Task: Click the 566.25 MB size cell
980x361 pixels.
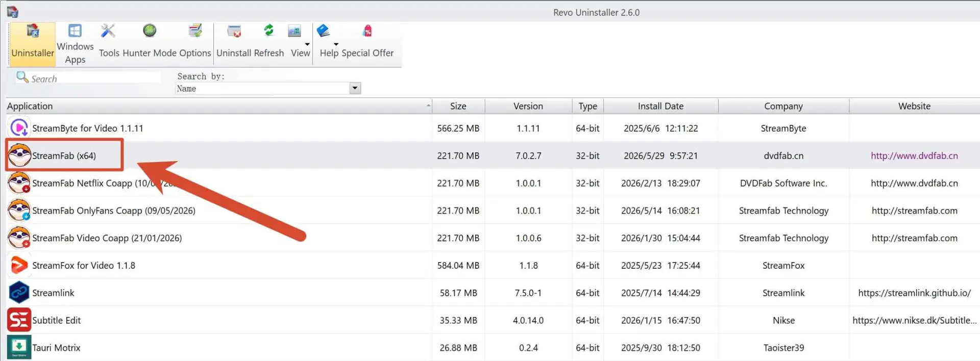Action: pyautogui.click(x=458, y=128)
